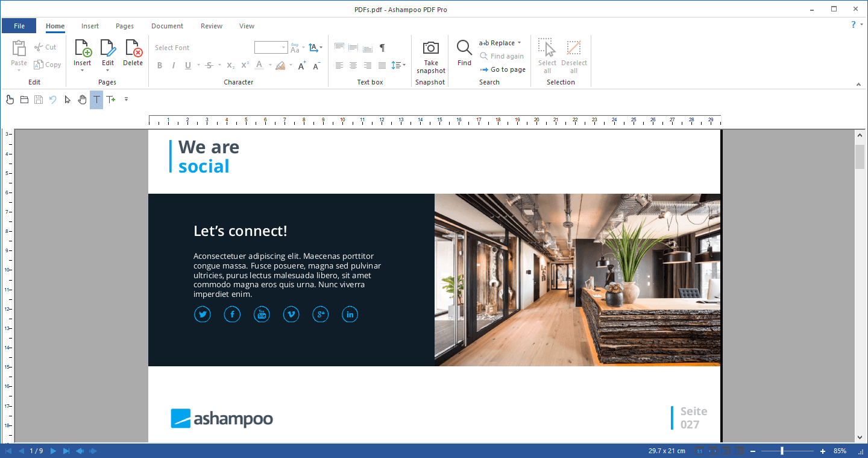Switch to the Review ribbon tab
The width and height of the screenshot is (868, 458).
tap(211, 26)
